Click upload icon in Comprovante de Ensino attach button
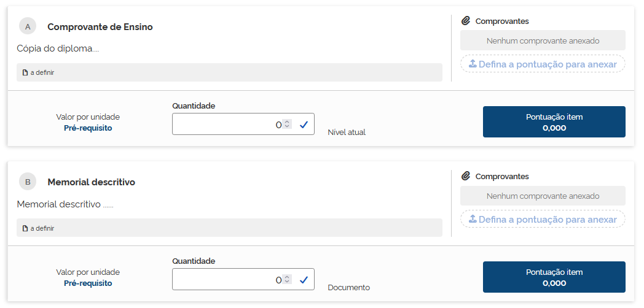This screenshot has height=308, width=644. [473, 64]
